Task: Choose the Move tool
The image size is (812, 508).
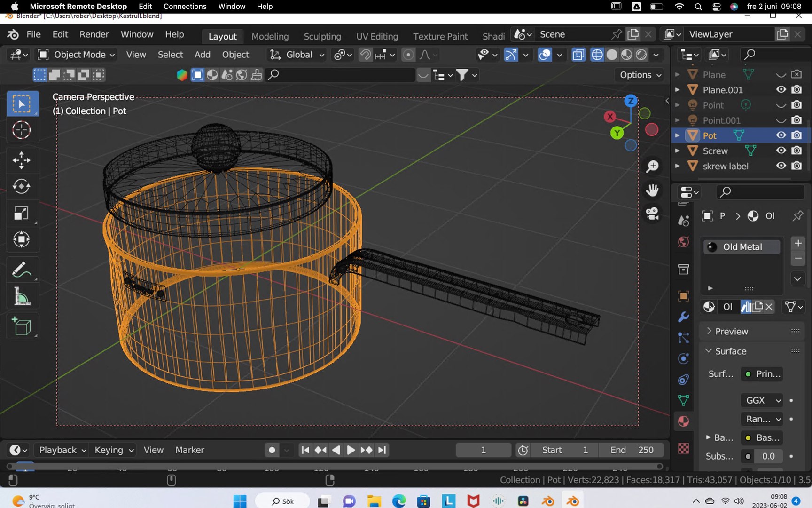Action: pos(22,160)
